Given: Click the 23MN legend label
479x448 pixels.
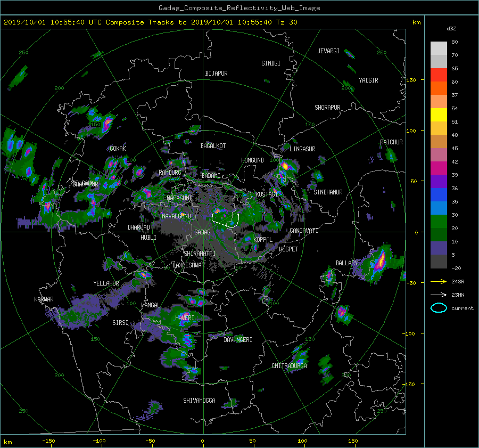Looking at the screenshot, I should pos(458,295).
